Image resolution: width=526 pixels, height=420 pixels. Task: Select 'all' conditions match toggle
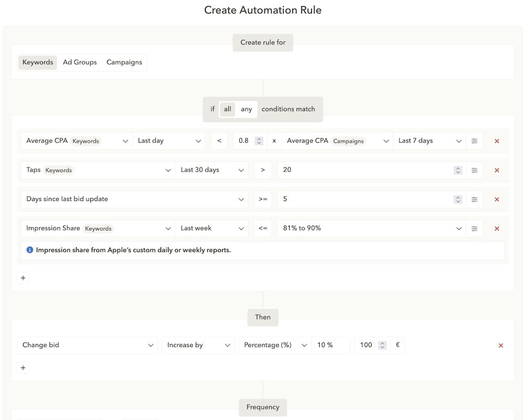tap(227, 109)
